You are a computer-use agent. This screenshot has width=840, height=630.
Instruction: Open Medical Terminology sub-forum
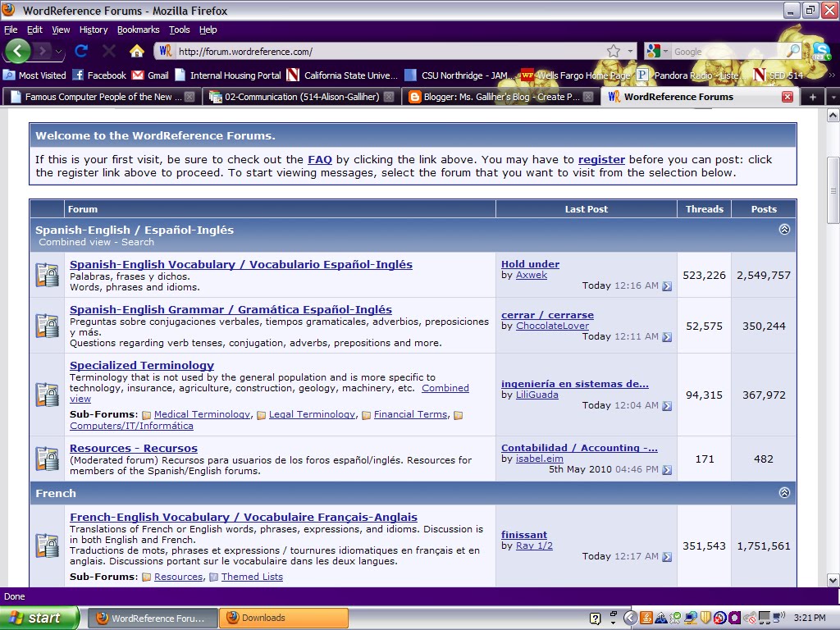click(202, 414)
